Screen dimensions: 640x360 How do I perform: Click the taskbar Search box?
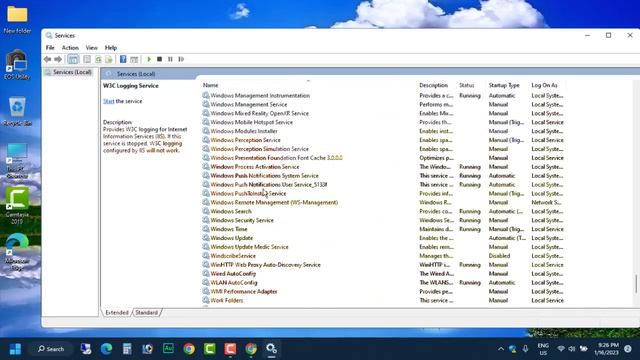pos(51,349)
